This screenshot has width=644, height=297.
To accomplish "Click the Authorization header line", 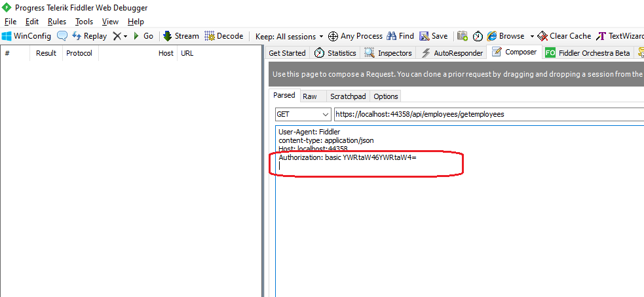I will 347,157.
